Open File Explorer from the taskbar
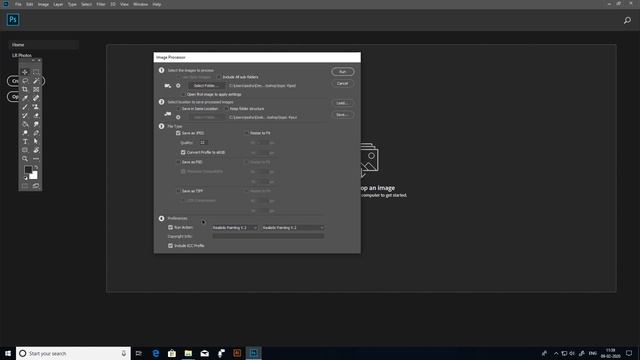Screen dimensions: 640x360 188,353
